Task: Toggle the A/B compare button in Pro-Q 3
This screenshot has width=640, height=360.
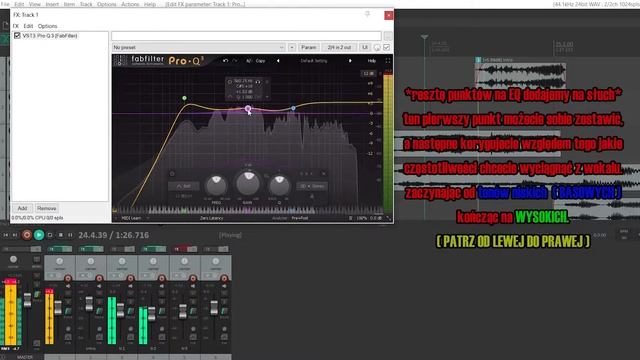Action: coord(249,61)
